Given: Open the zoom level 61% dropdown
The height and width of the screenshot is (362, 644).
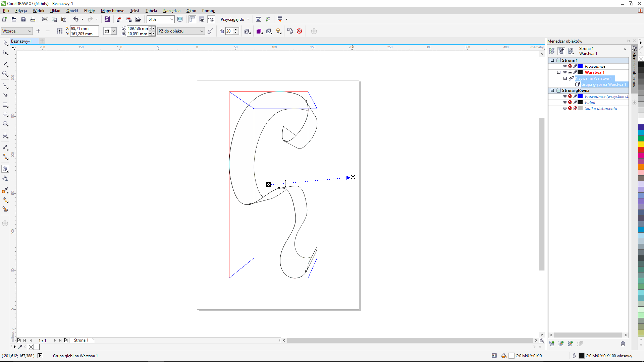Looking at the screenshot, I should tap(171, 19).
